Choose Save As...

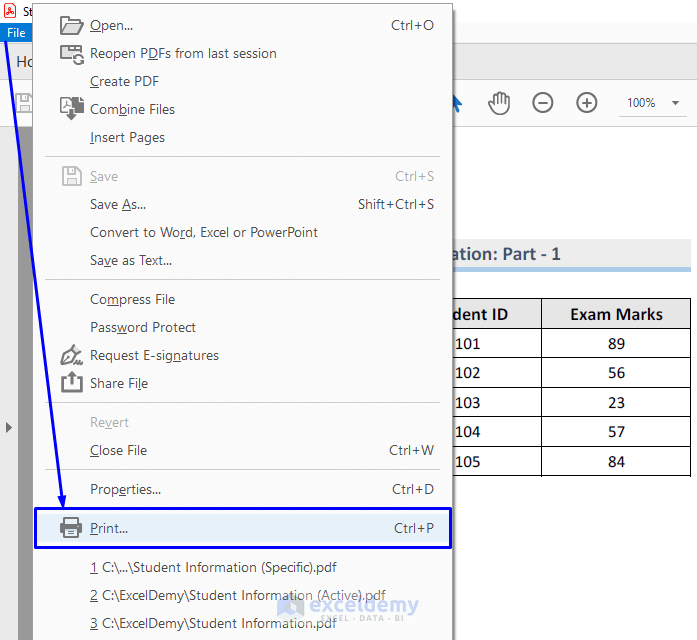click(243, 204)
